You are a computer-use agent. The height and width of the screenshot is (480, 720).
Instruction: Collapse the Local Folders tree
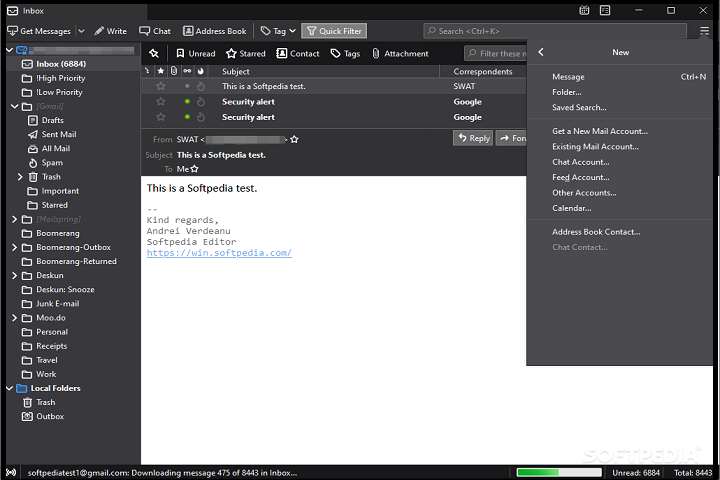coord(11,388)
